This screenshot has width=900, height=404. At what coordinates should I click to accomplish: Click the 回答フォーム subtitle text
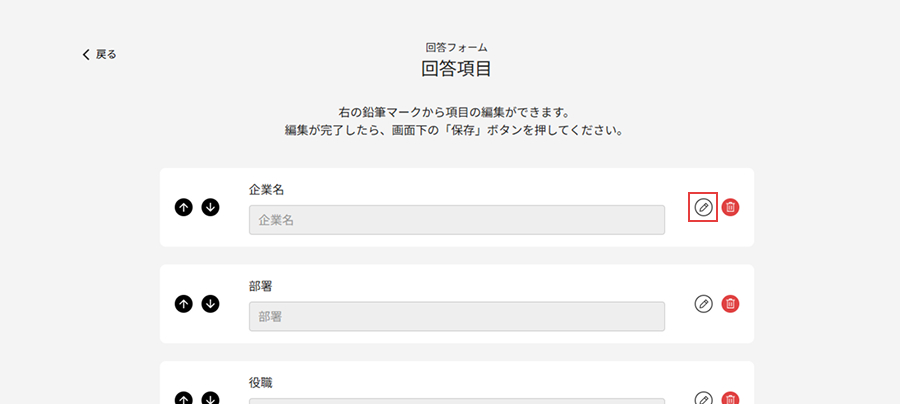[x=456, y=47]
